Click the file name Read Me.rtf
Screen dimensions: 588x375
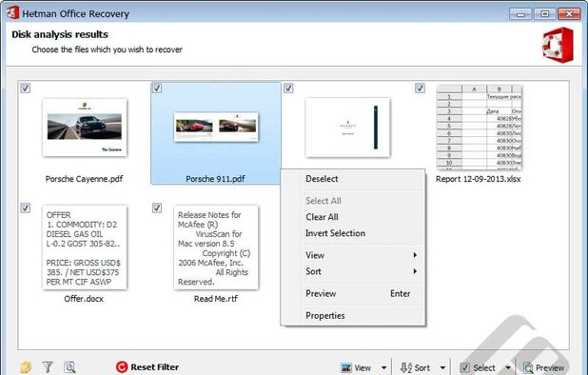(x=216, y=299)
